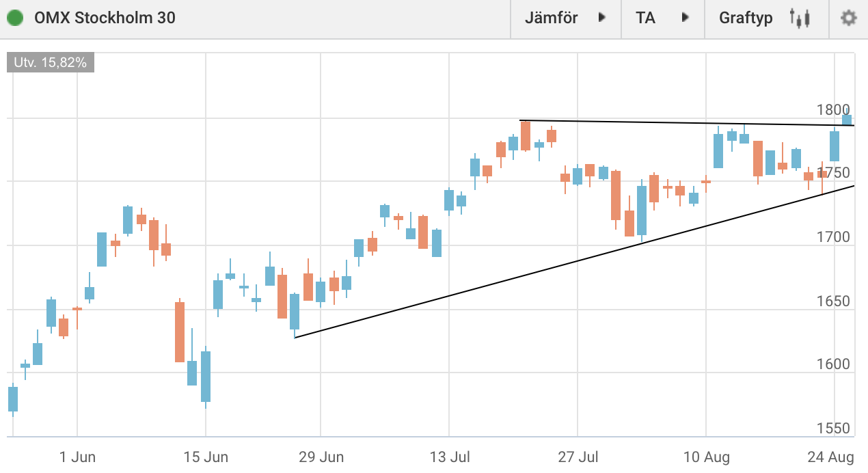
Task: Click the OMX Stockholm 30 title
Action: 105,18
